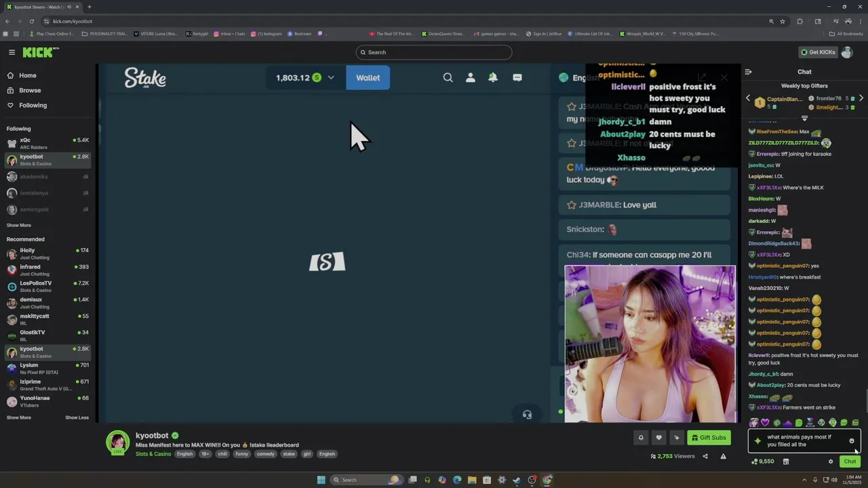
Task: Share the stream via share icon
Action: pos(705,456)
